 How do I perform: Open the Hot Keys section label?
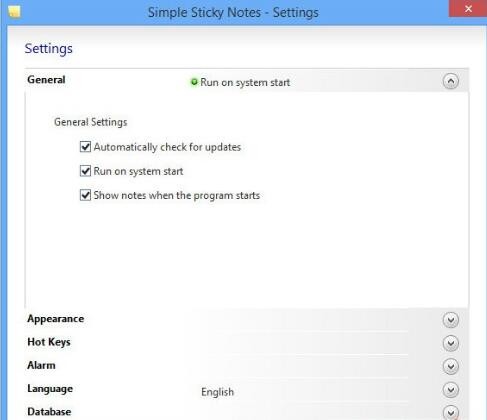[49, 342]
